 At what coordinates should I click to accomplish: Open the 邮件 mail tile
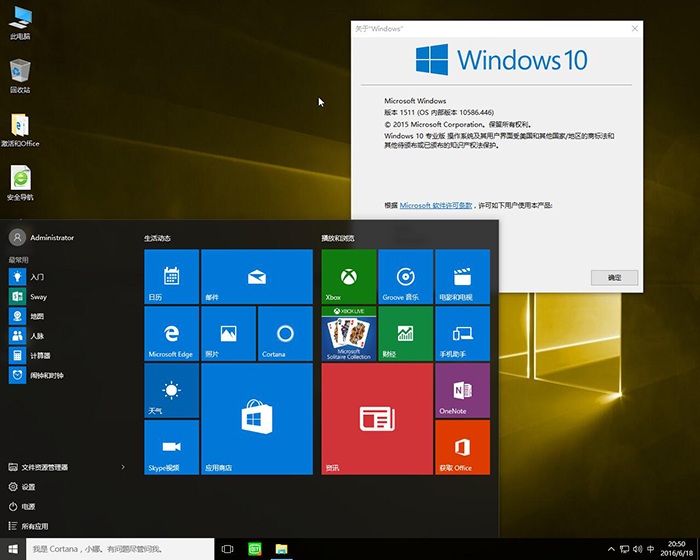pos(257,277)
